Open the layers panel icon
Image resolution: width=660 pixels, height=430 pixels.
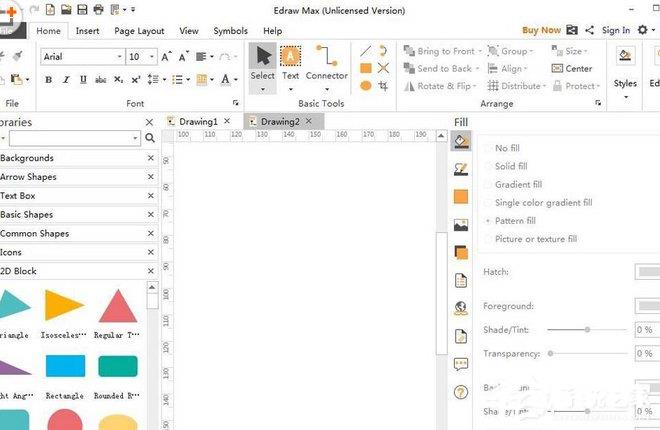461,252
